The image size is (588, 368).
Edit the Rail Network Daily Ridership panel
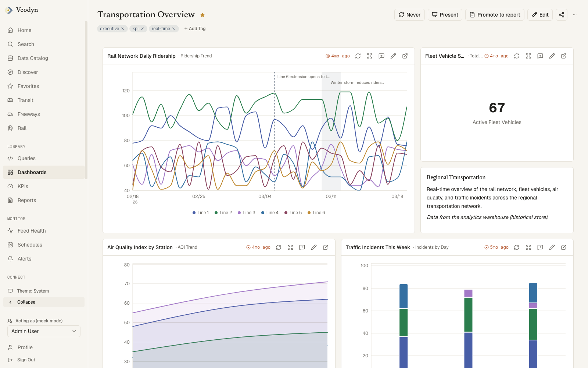(393, 56)
